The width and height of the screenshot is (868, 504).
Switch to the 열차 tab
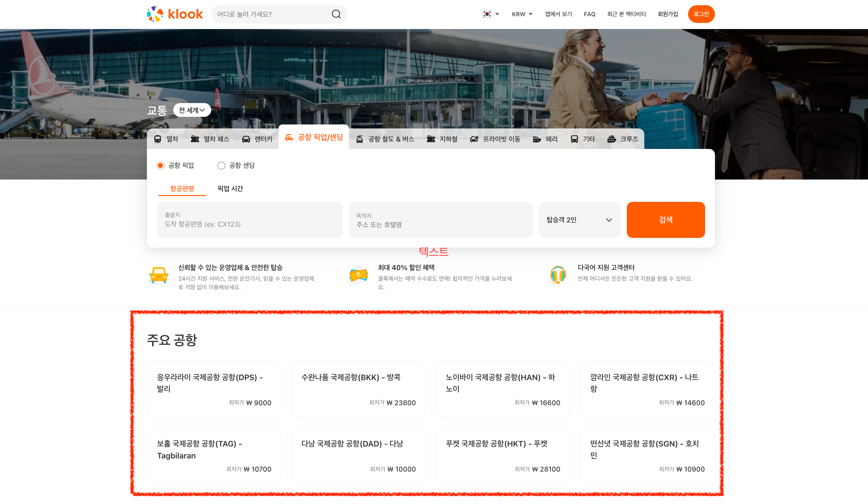pyautogui.click(x=166, y=139)
